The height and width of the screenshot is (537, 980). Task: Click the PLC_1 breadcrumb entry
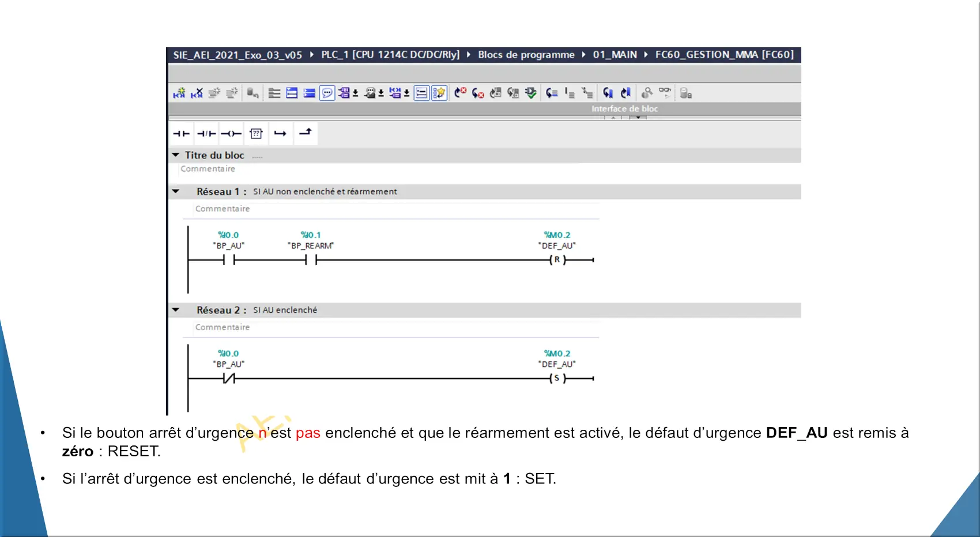(x=390, y=55)
